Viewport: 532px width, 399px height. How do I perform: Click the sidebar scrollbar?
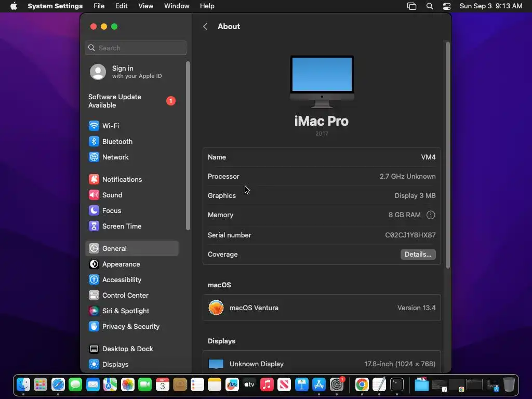pos(188,146)
